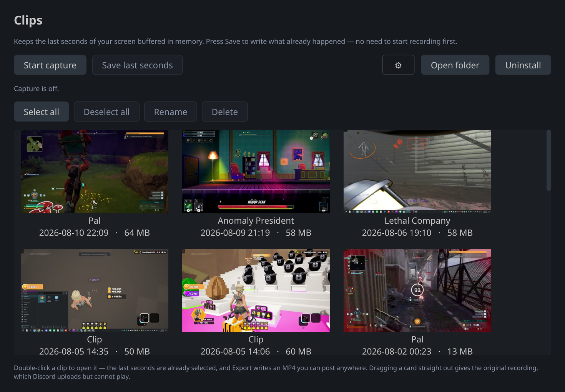The image size is (565, 392).
Task: Click the "2026-08-09 21:19 · 58 MB" details
Action: 256,233
